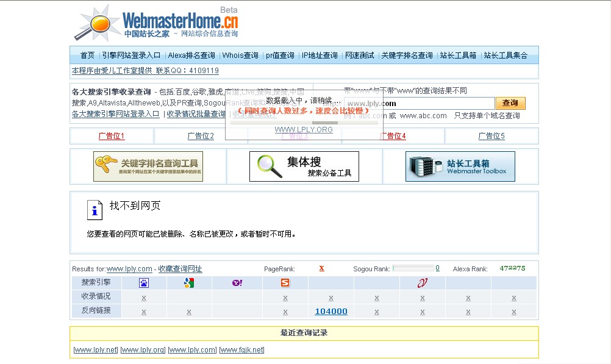This screenshot has height=364, width=611.
Task: Open 网速测试 in the nav bar
Action: click(x=359, y=55)
